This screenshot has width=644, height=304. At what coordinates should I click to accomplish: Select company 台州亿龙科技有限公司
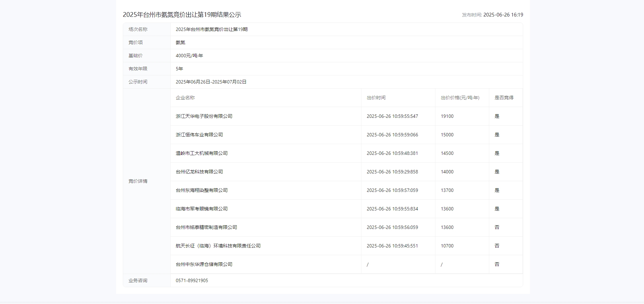[199, 172]
